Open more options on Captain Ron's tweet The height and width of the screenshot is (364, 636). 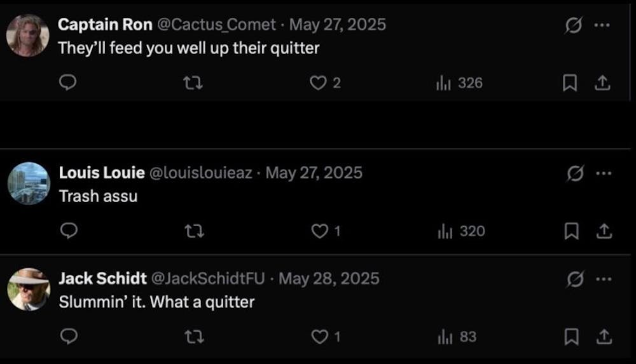point(602,25)
